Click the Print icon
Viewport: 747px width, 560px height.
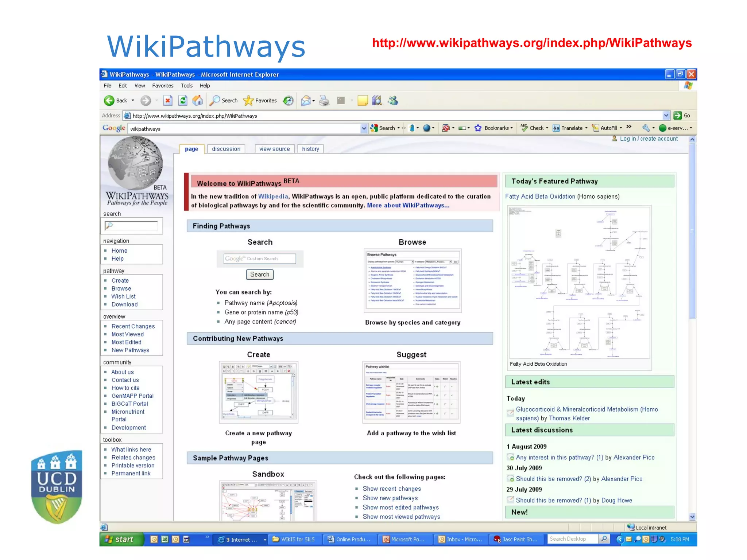[324, 100]
